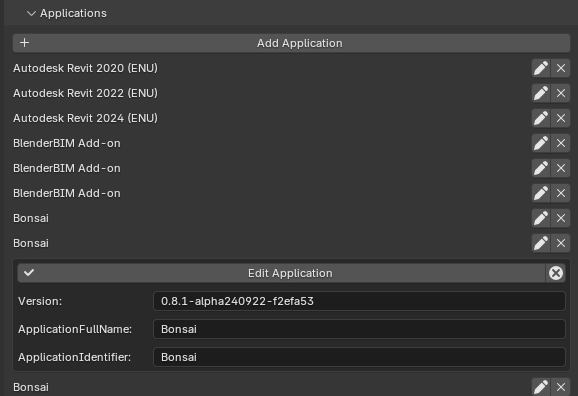The width and height of the screenshot is (578, 396).
Task: Select the Autodesk Revit 2022 (ENU) label
Action: coord(86,93)
